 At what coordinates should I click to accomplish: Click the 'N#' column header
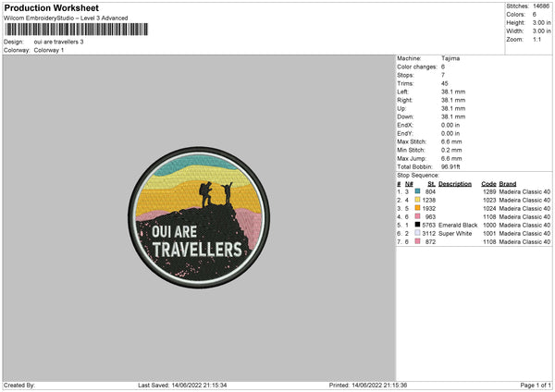[409, 184]
